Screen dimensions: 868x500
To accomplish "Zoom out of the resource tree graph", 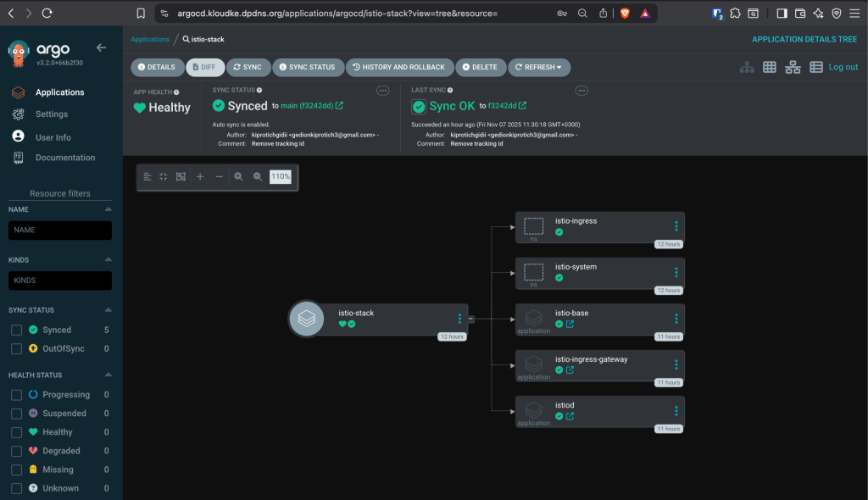I will (259, 176).
